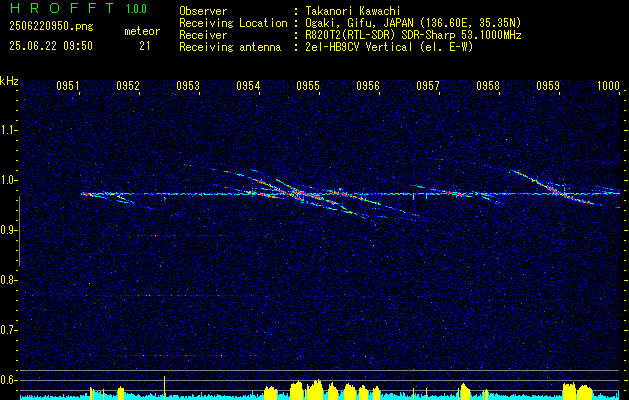Click the file name 2506220950.png
This screenshot has height=400, width=629.
[51, 27]
